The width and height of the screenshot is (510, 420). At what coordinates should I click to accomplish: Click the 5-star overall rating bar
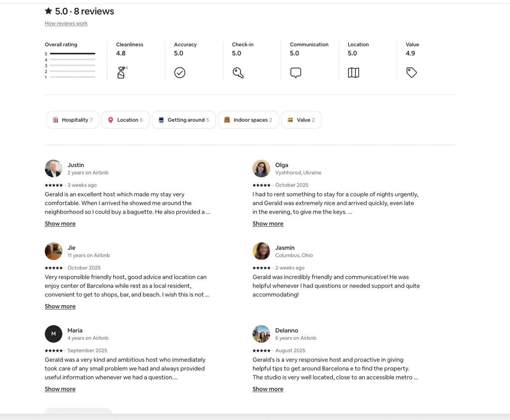[x=72, y=54]
